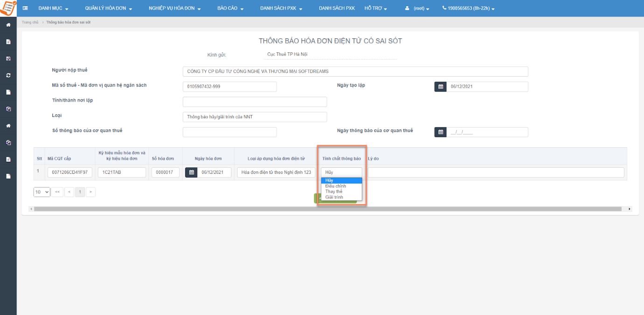Open calendar for Ngày thông báo của cơ quan thuế
Image resolution: width=644 pixels, height=315 pixels.
(x=440, y=132)
